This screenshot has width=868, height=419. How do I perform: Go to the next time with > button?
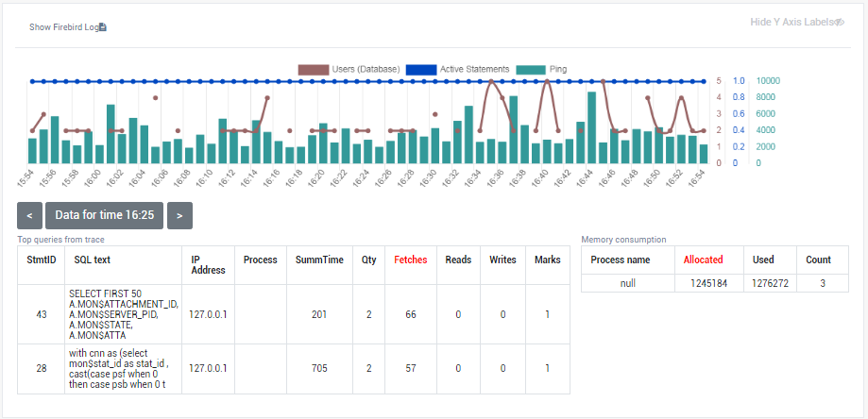click(179, 215)
